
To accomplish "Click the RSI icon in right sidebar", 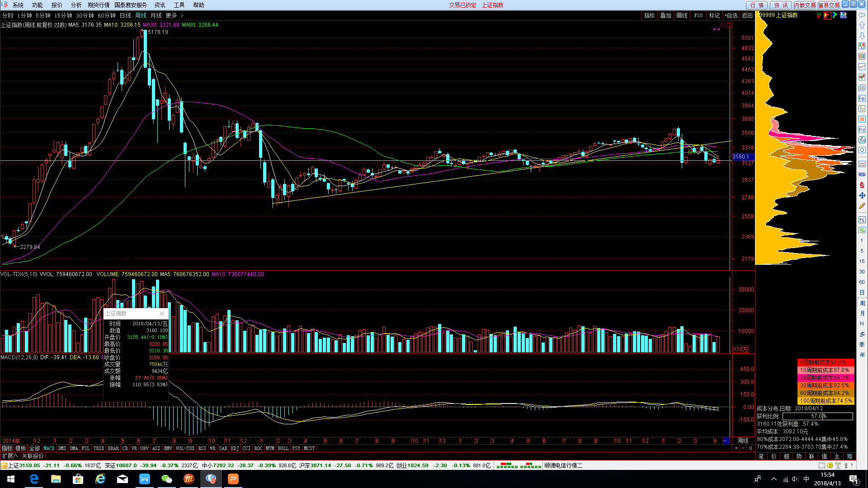I will pos(862,174).
